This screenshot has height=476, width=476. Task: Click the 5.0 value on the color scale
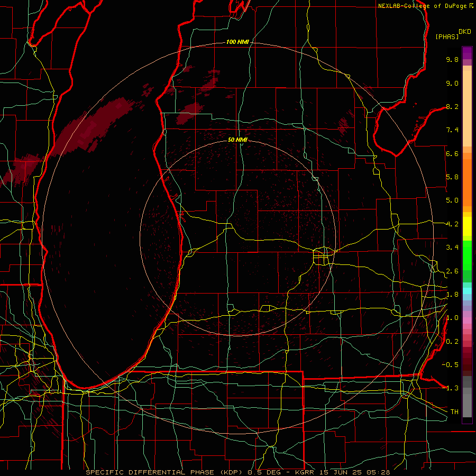(452, 200)
